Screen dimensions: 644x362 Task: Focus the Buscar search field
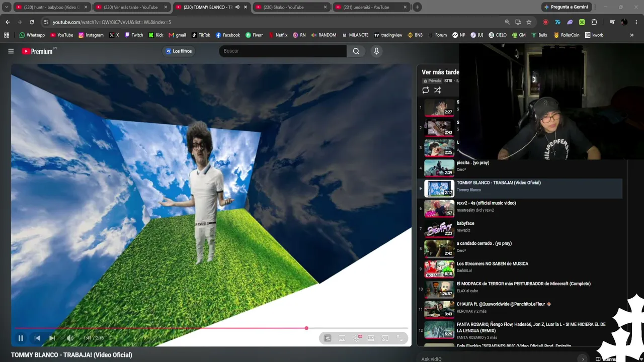[283, 51]
